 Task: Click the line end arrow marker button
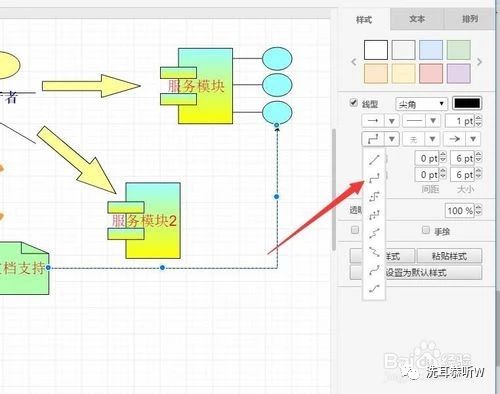(x=455, y=139)
